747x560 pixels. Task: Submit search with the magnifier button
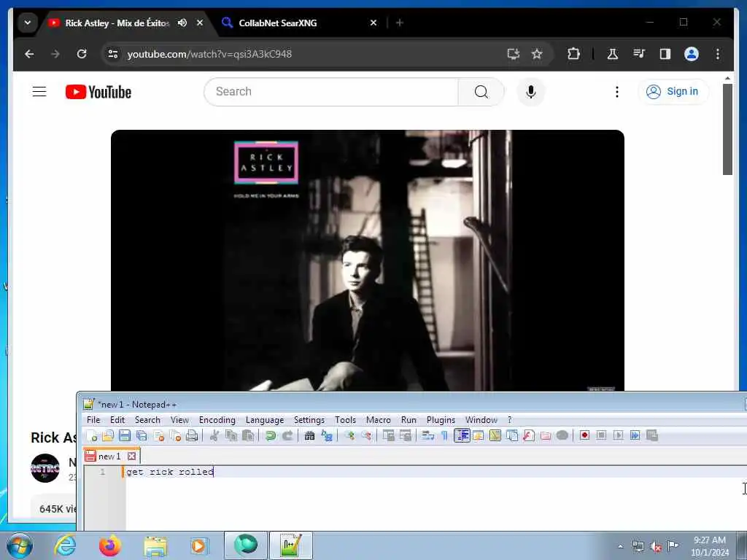pyautogui.click(x=481, y=91)
